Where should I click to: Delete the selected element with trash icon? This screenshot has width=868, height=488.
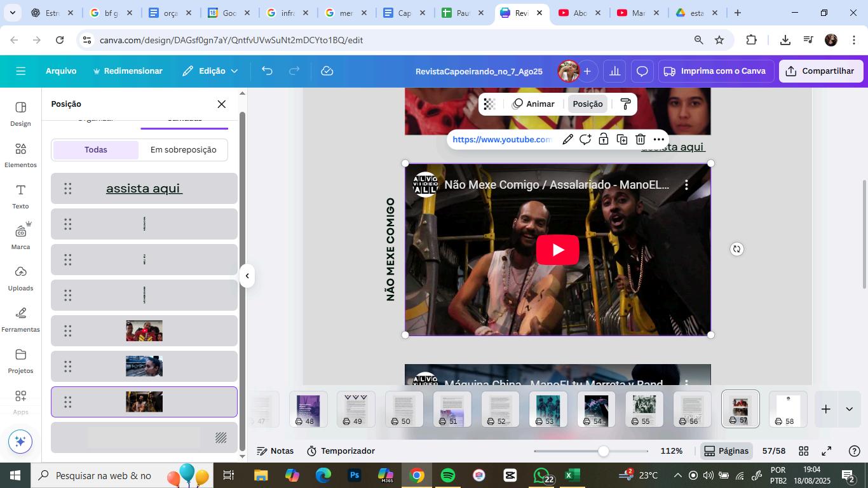click(x=641, y=139)
